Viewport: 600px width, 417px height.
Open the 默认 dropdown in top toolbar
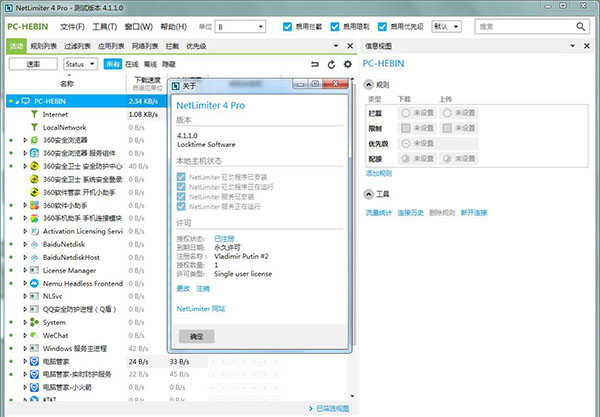coord(446,26)
